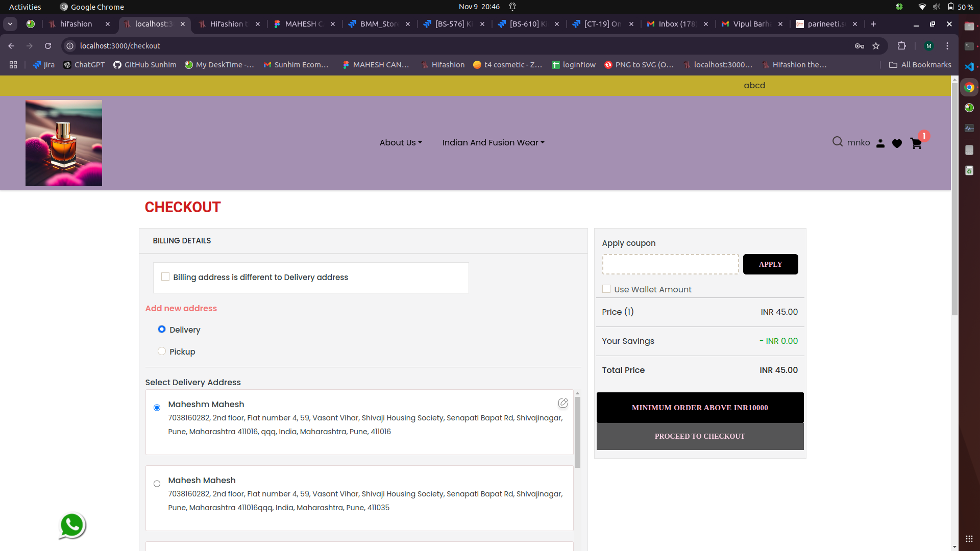Open the notification bell in top bar
This screenshot has height=551, width=980.
[512, 7]
